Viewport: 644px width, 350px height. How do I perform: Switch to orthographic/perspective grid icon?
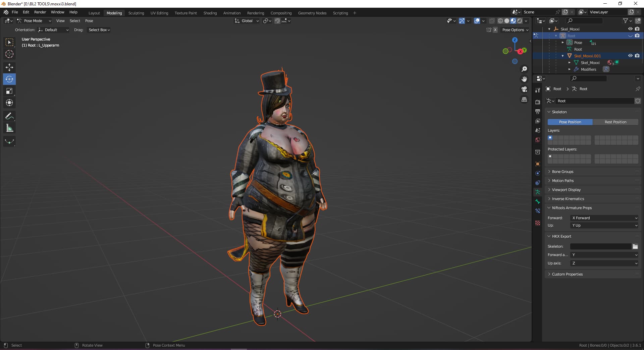click(x=524, y=100)
